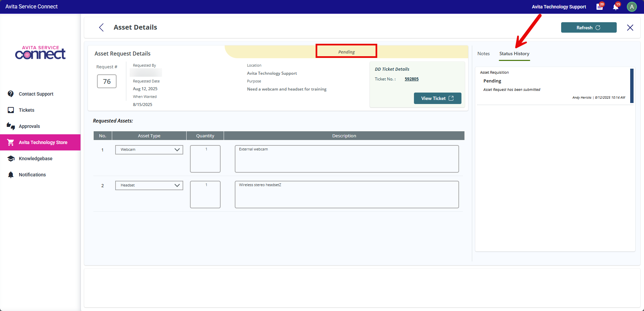Click the View Ticket button

coord(438,98)
